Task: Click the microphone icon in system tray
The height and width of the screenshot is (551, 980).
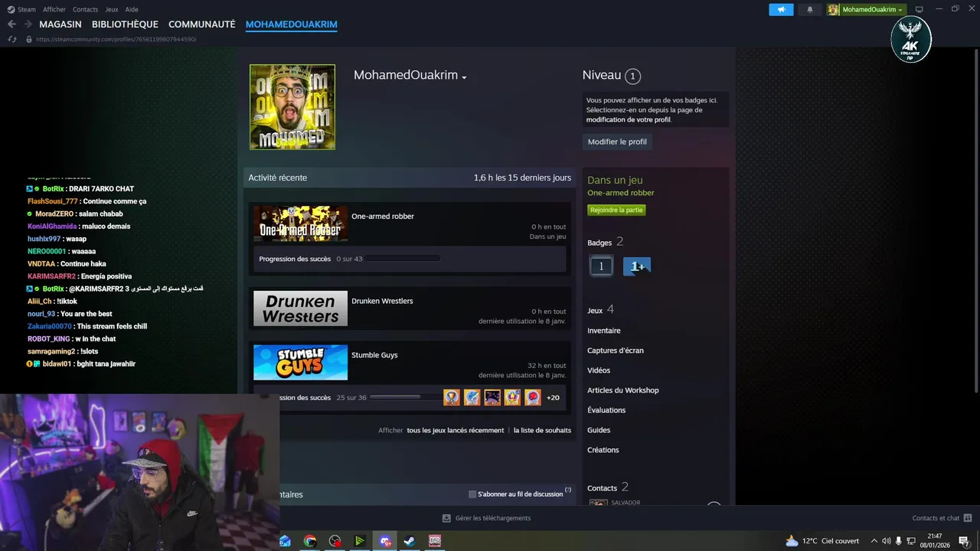Action: (899, 541)
